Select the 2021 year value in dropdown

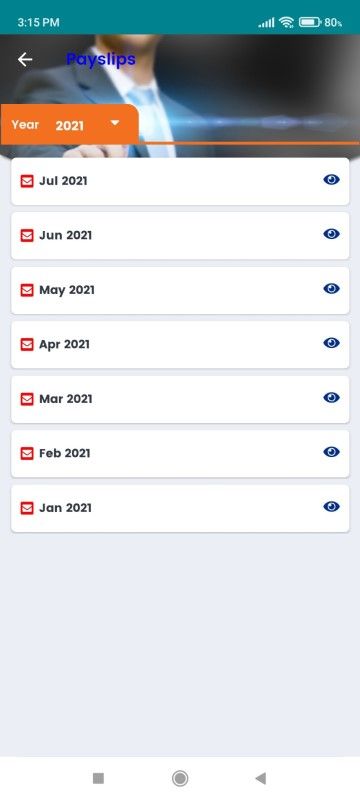click(x=69, y=126)
